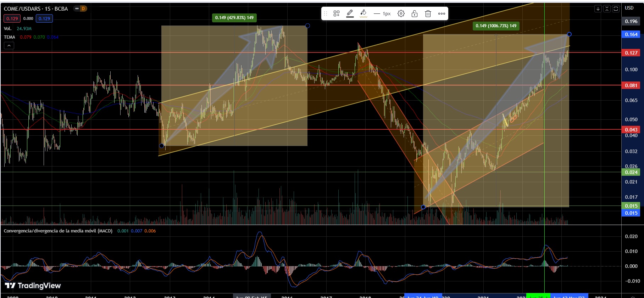
Task: Click the blue 0.129 buy price button
Action: (44, 18)
